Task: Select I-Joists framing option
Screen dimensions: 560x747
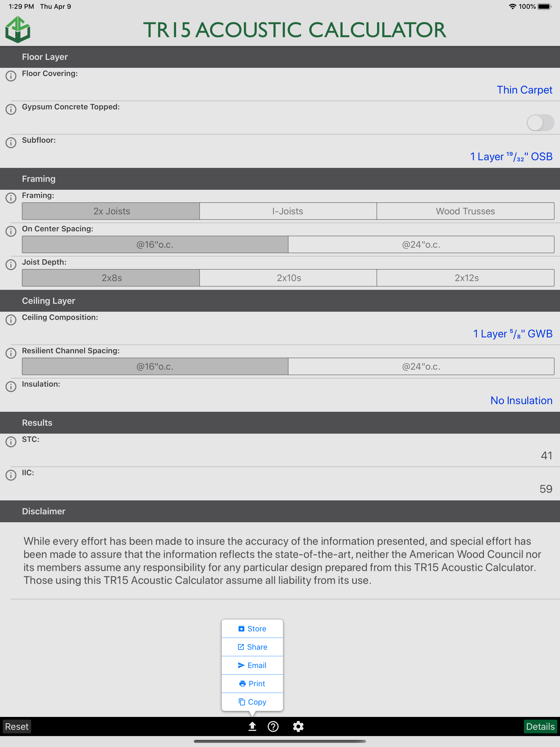Action: 288,211
